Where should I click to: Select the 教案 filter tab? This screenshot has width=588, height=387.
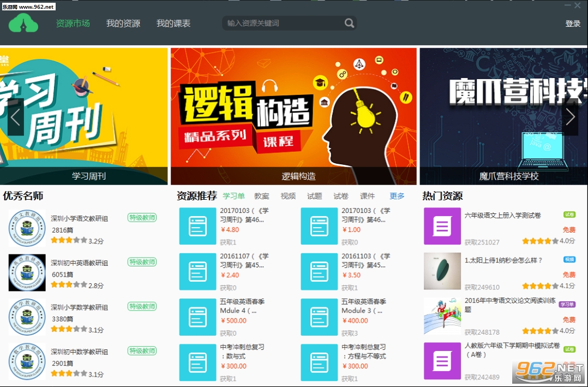pos(262,196)
